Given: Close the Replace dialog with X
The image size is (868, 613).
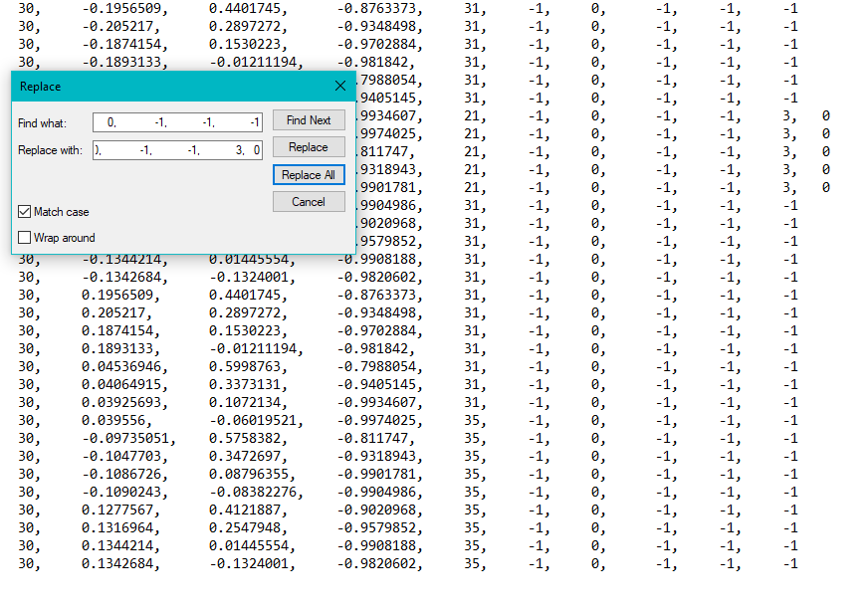Looking at the screenshot, I should click(x=340, y=87).
